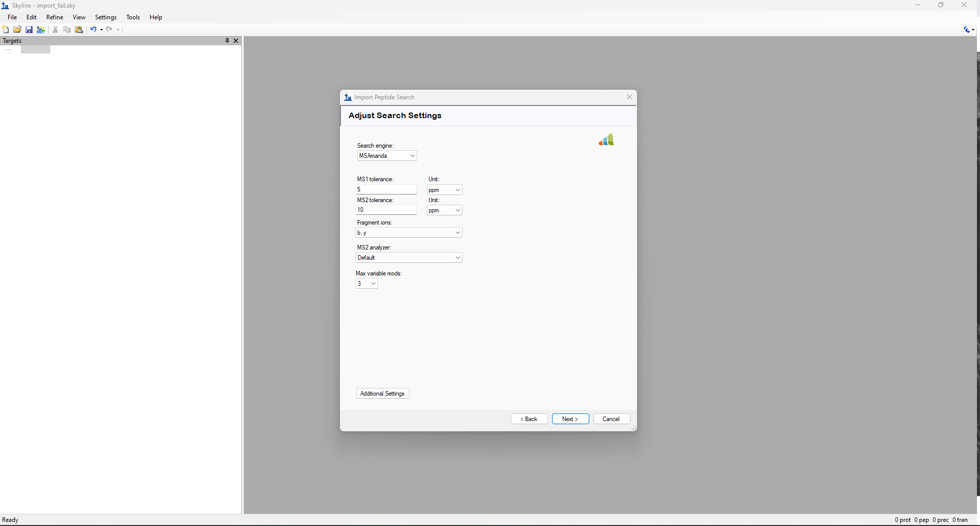Open the MS2 analyzer dropdown

click(x=409, y=258)
